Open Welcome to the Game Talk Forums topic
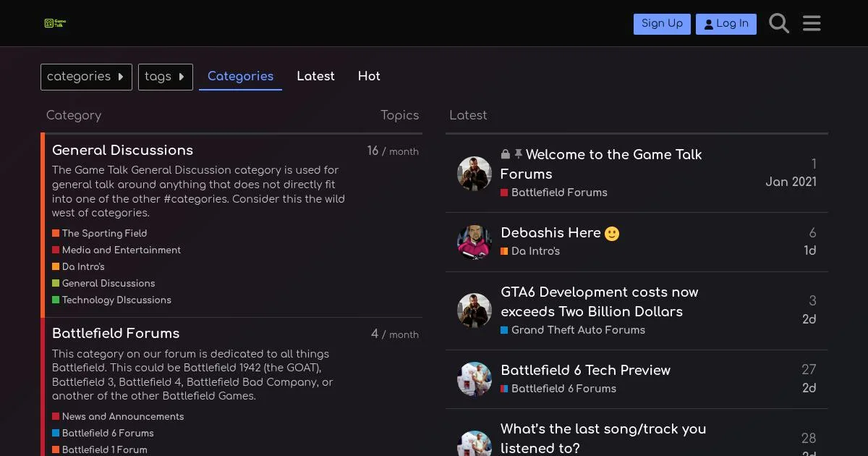 601,164
